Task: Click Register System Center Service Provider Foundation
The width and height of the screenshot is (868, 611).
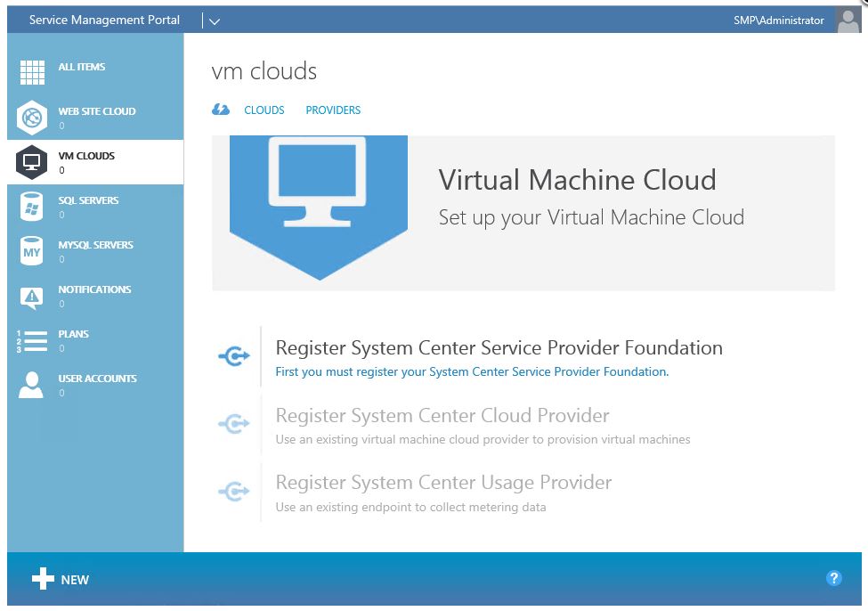Action: tap(499, 348)
